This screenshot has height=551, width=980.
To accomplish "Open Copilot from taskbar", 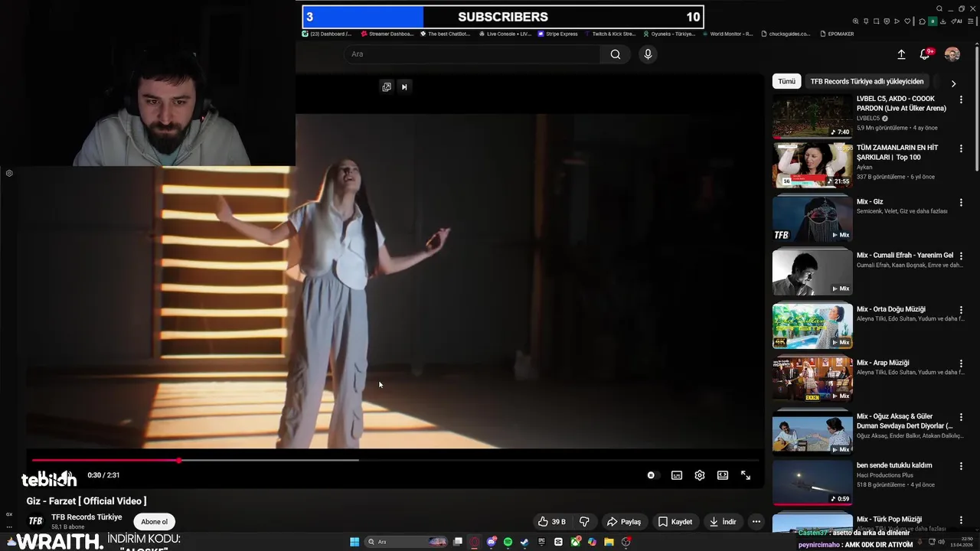I will 592,542.
